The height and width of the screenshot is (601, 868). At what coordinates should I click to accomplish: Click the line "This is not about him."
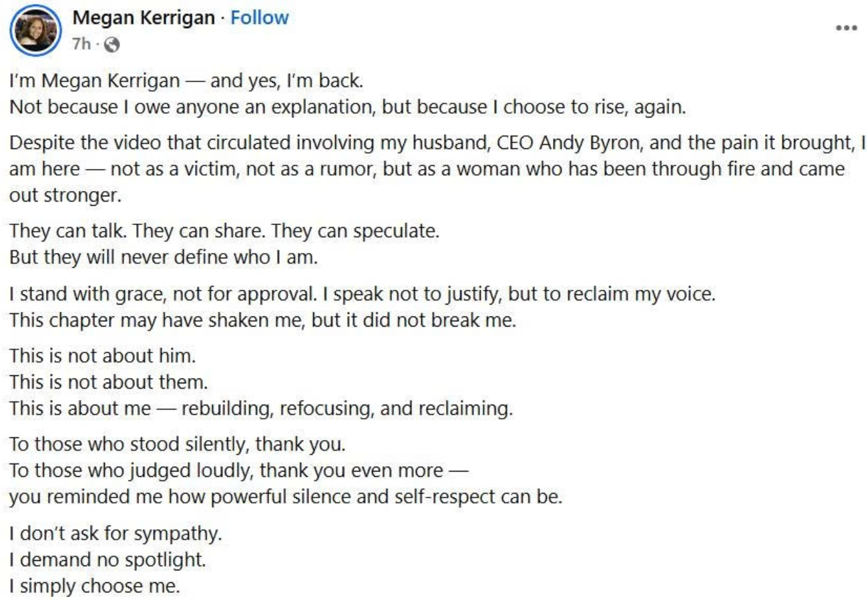point(103,355)
